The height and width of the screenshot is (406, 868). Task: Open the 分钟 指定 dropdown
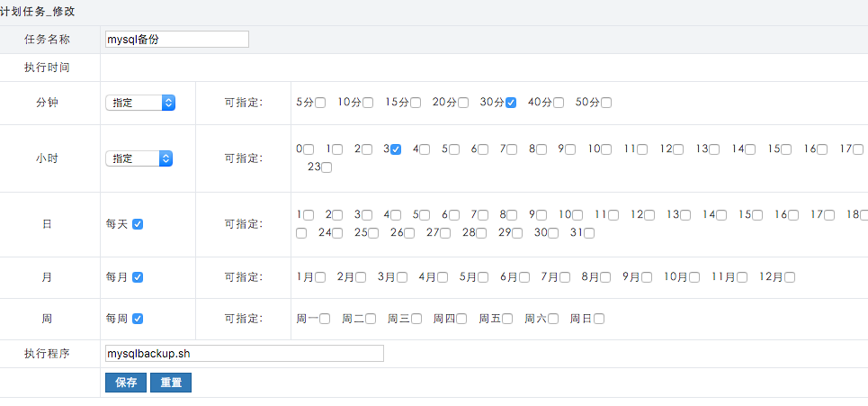[x=140, y=103]
